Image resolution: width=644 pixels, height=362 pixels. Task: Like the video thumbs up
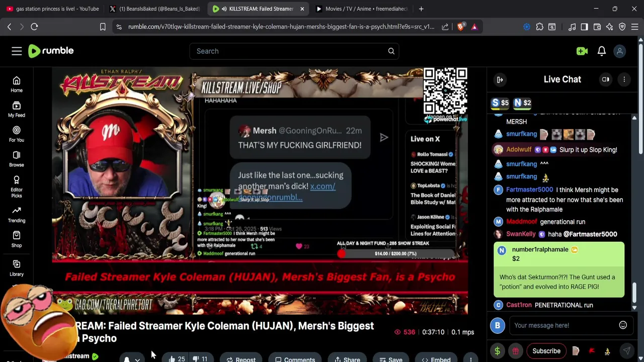tap(176, 359)
